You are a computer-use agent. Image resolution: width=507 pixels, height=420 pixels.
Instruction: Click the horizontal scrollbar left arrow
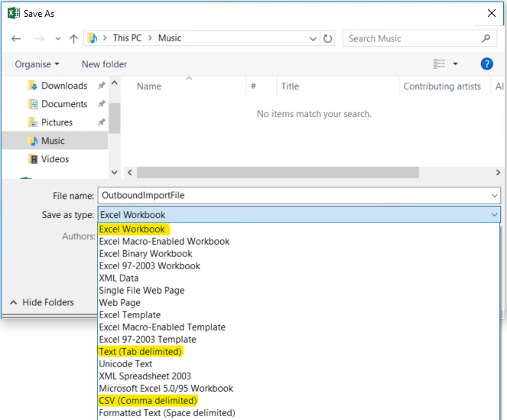point(130,172)
